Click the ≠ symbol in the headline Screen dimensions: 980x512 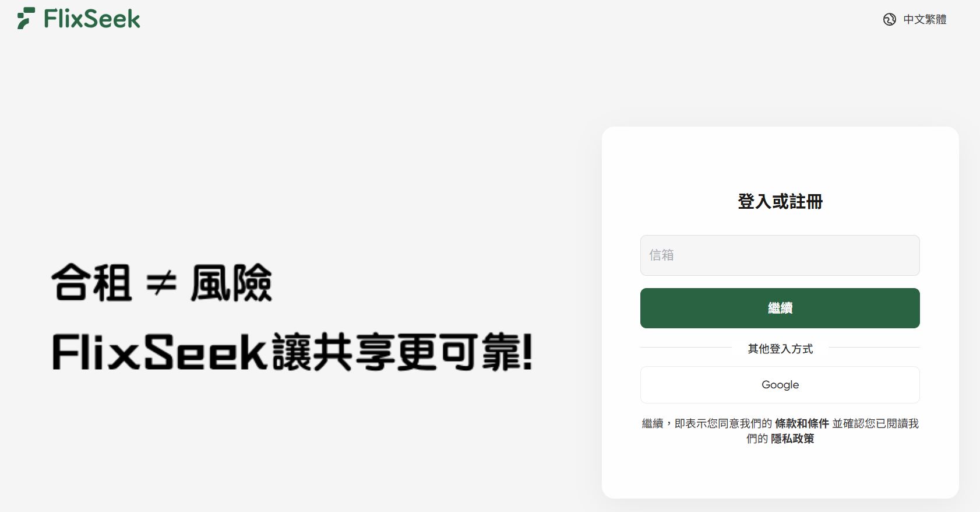point(161,284)
